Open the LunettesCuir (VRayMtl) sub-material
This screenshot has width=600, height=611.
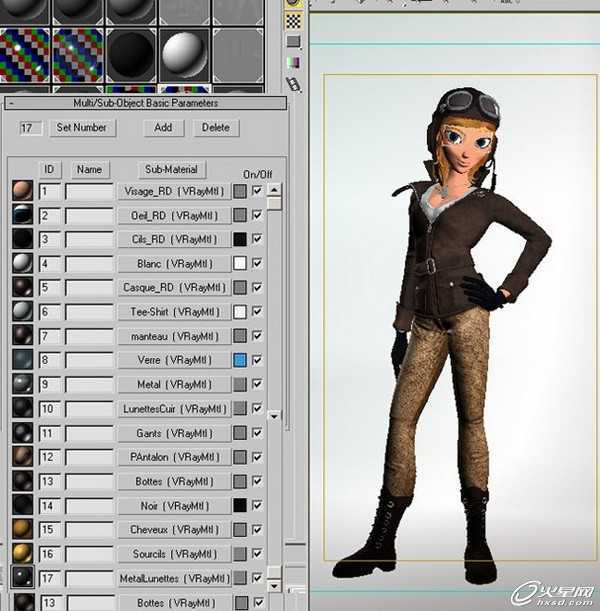click(x=175, y=409)
